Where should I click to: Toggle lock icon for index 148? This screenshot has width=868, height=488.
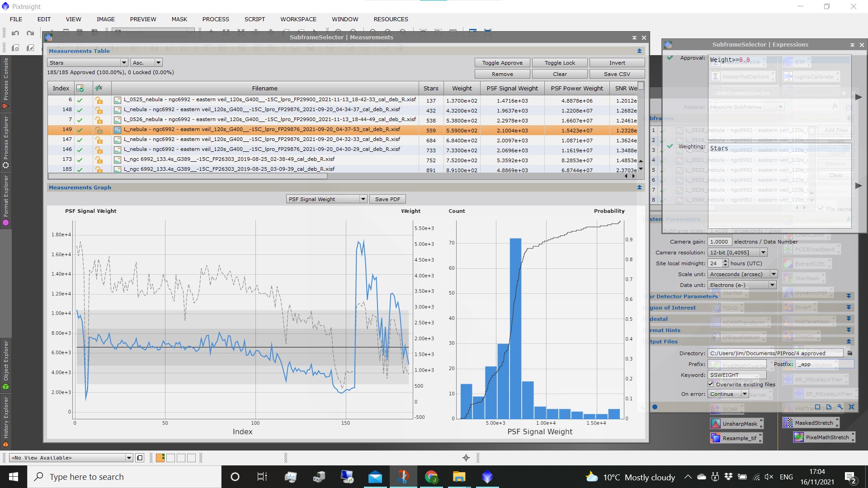click(x=99, y=110)
